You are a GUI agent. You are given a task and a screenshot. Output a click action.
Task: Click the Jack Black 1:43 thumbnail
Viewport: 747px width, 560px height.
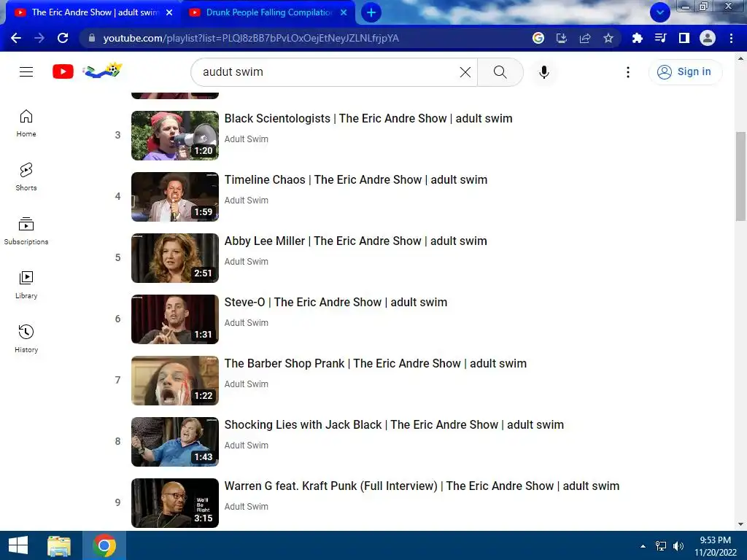(x=175, y=442)
